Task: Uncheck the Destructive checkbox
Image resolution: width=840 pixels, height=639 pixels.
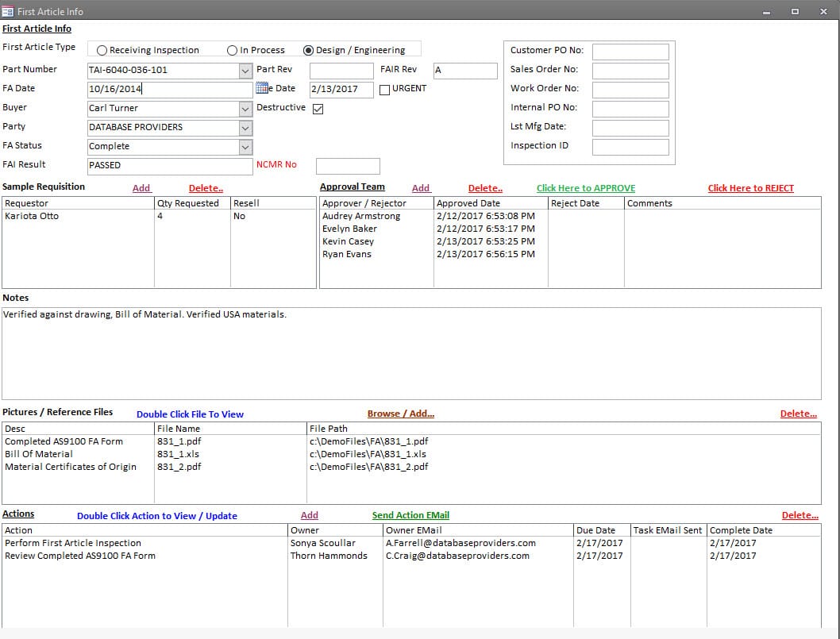Action: [318, 110]
